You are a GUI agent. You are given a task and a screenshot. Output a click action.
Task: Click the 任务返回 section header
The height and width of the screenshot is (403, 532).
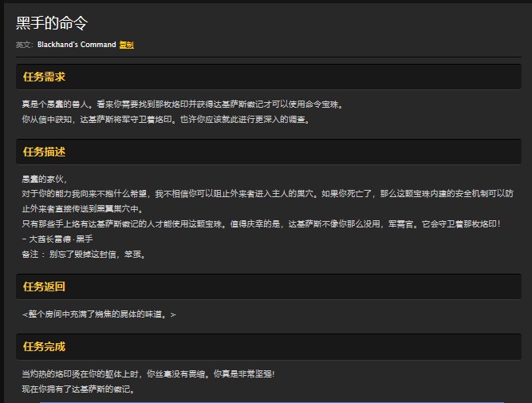[x=45, y=286]
